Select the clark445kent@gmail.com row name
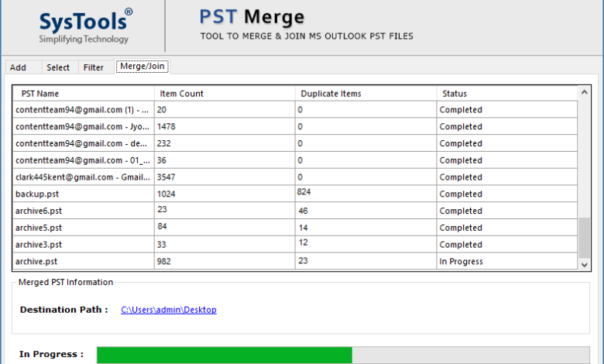 (83, 177)
